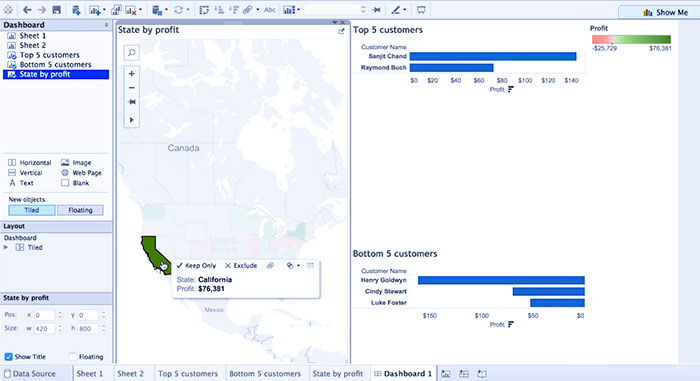700x381 pixels.
Task: Click the sort icon under Bottom 5 customers Profit axis
Action: pyautogui.click(x=511, y=324)
